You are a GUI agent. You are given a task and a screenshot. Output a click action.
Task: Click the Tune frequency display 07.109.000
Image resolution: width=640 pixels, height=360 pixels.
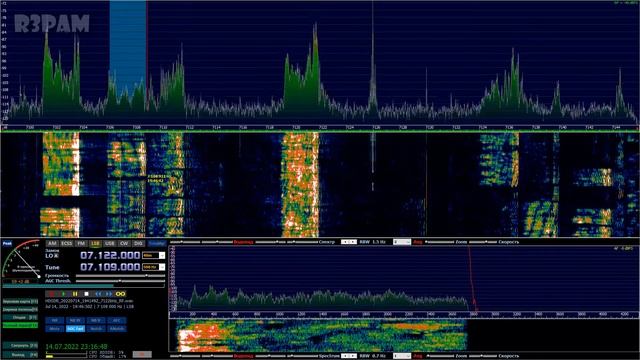(110, 267)
